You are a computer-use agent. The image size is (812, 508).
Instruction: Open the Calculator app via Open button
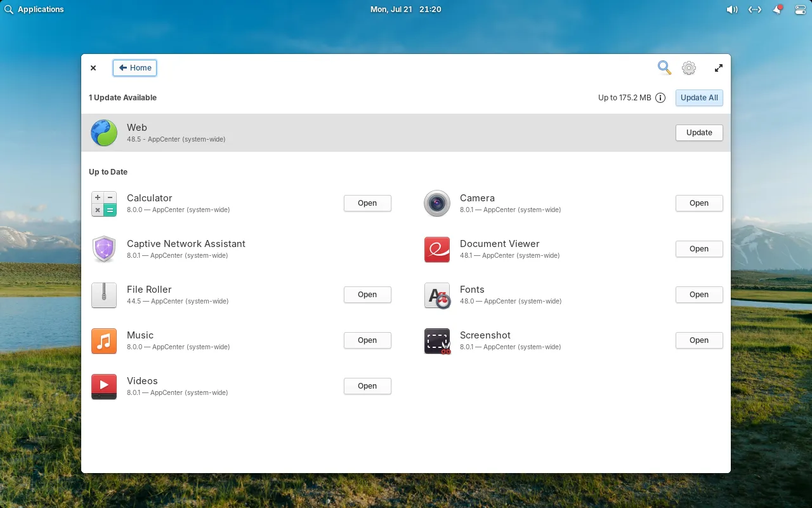367,203
